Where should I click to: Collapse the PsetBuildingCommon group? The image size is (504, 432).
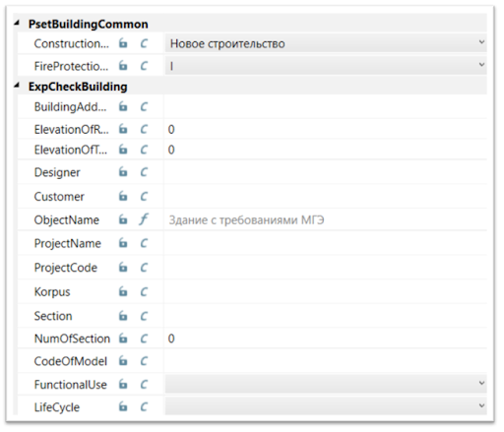(17, 23)
